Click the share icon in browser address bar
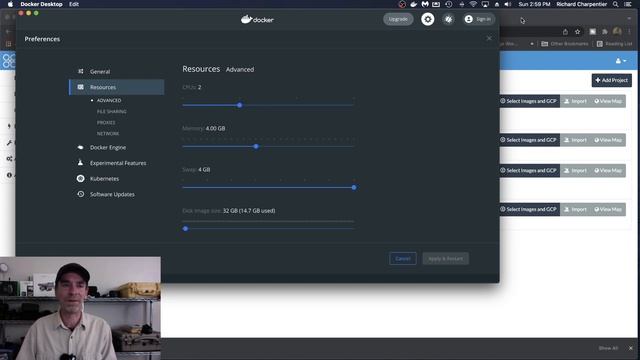The width and height of the screenshot is (640, 360). pyautogui.click(x=565, y=32)
